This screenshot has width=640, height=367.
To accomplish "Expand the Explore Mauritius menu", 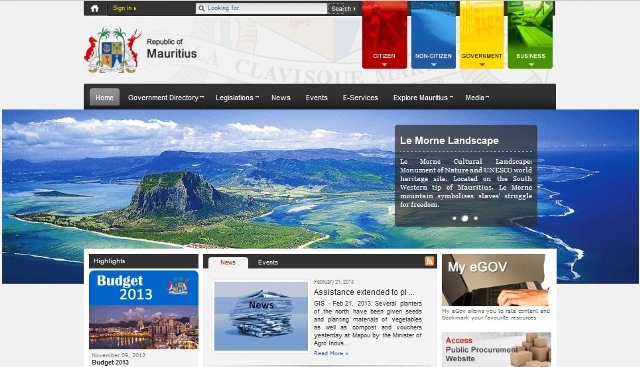I will [x=423, y=98].
